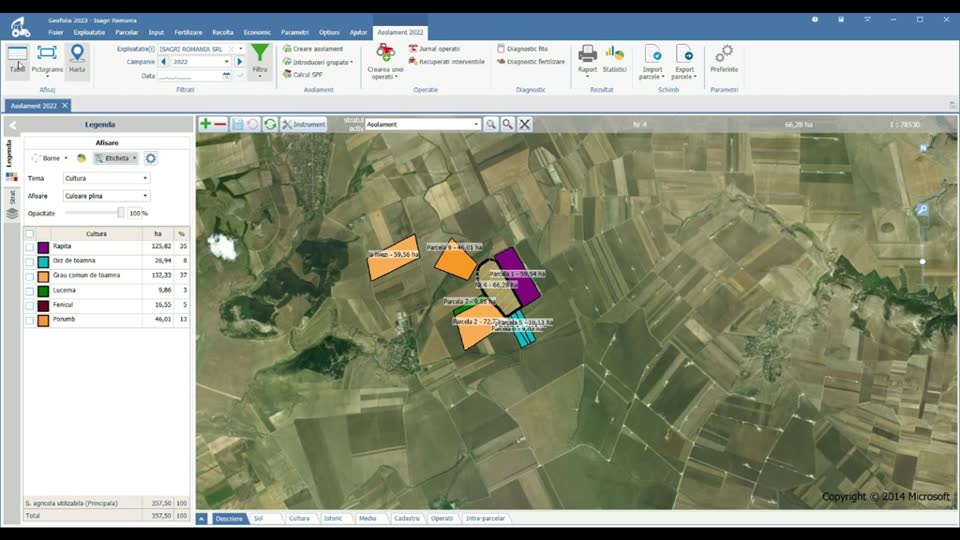Open the Data calendar picker
The image size is (960, 540).
(x=227, y=76)
